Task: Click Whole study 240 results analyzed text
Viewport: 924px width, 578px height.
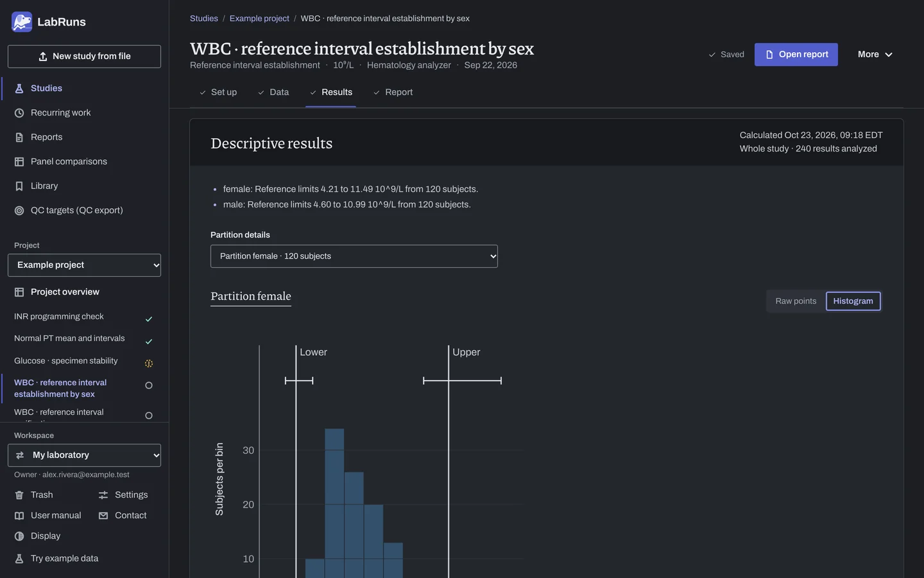Action: pos(809,149)
